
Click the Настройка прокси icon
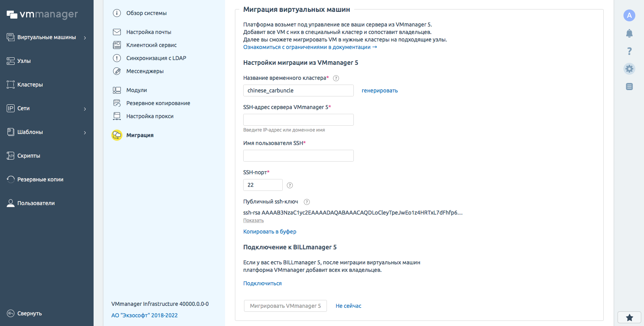117,116
